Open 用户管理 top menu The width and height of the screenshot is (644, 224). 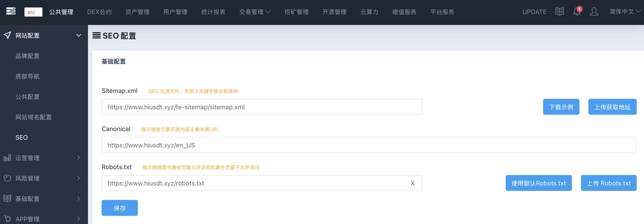coord(176,12)
